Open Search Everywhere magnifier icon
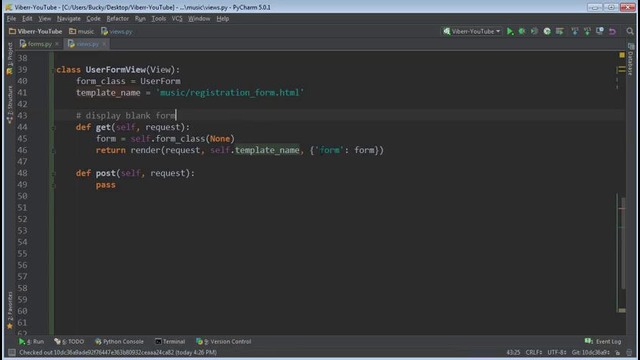The height and width of the screenshot is (360, 640). point(630,31)
